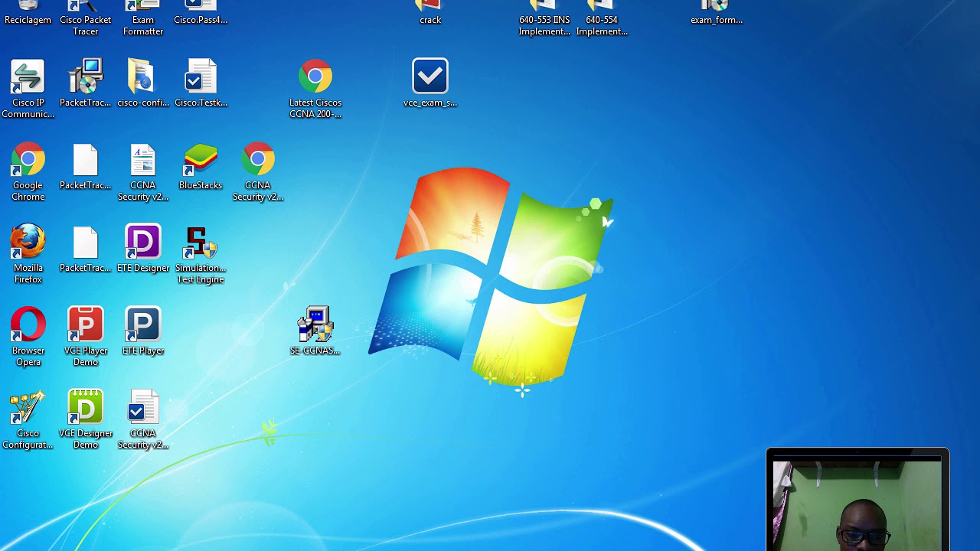This screenshot has height=551, width=980.
Task: Launch the Cisco Configurat... shortcut
Action: tap(28, 419)
